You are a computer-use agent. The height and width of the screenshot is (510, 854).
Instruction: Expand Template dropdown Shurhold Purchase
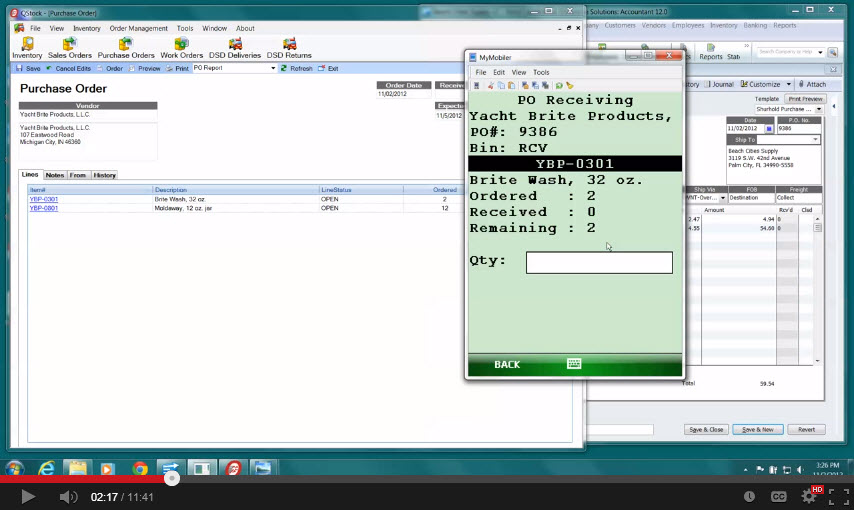pos(819,110)
